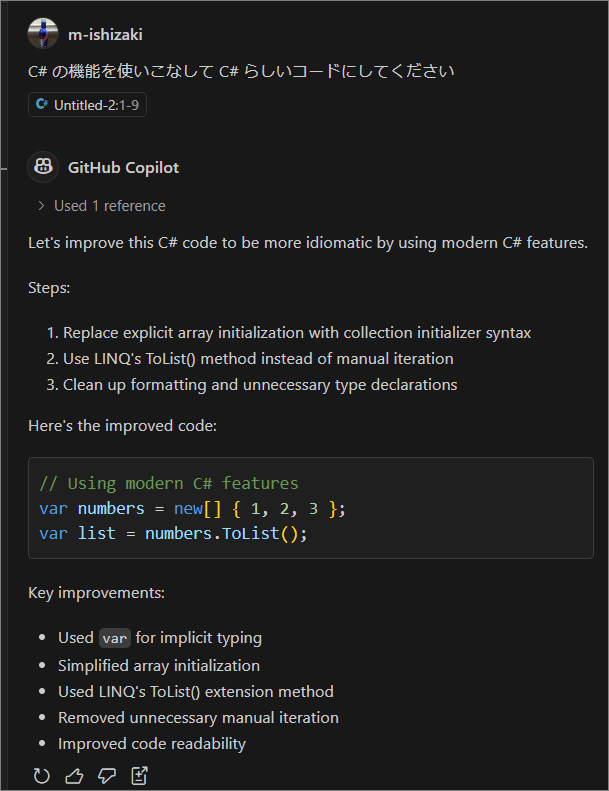Click the Japanese user prompt text
This screenshot has width=609, height=791.
241,71
